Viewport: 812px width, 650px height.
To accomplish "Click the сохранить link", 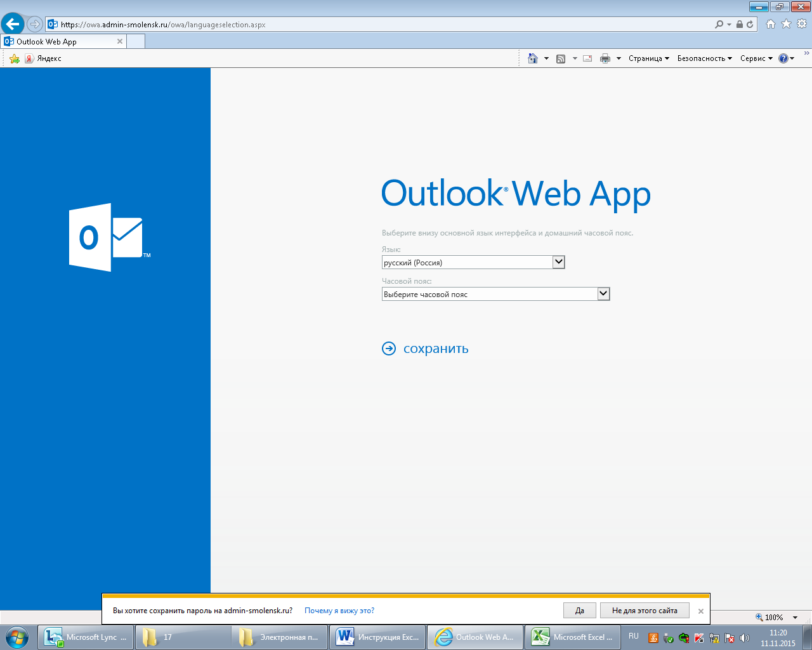I will click(x=436, y=348).
